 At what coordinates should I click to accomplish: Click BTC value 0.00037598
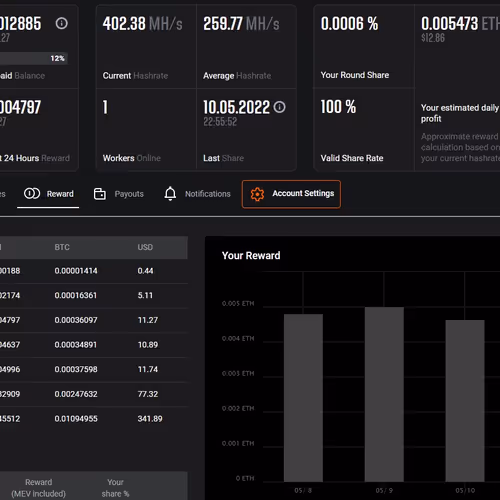76,369
